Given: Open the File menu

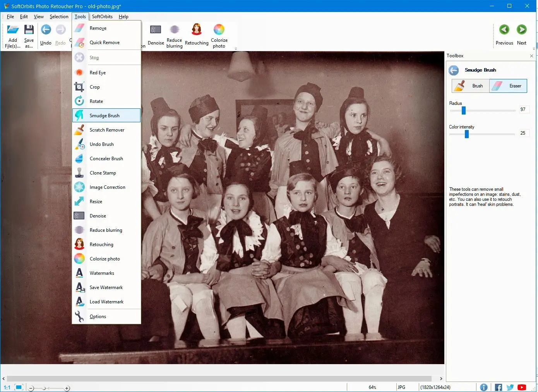Looking at the screenshot, I should click(10, 17).
